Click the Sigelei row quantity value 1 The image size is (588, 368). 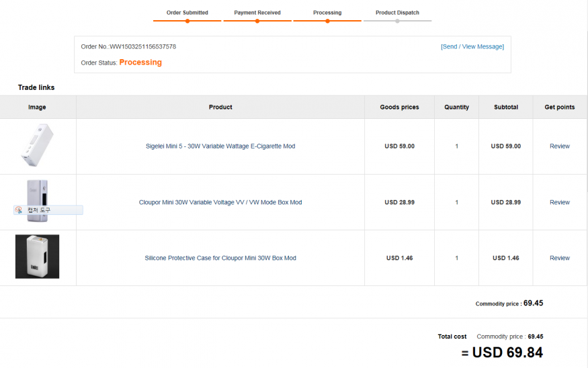click(x=457, y=146)
